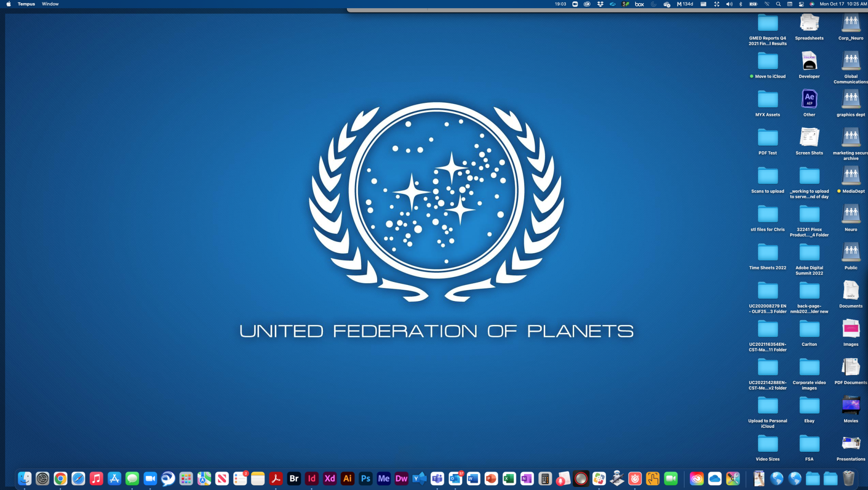
Task: Open System Preferences from the dock
Action: (43, 479)
